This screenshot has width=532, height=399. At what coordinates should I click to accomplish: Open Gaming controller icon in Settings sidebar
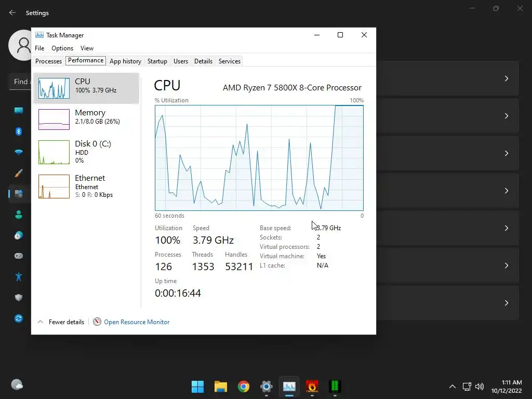click(x=19, y=256)
